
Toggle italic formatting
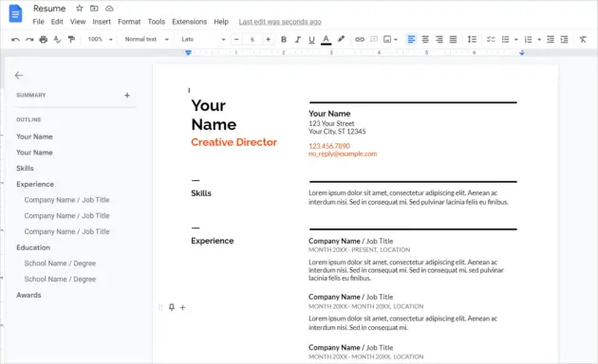coord(297,39)
